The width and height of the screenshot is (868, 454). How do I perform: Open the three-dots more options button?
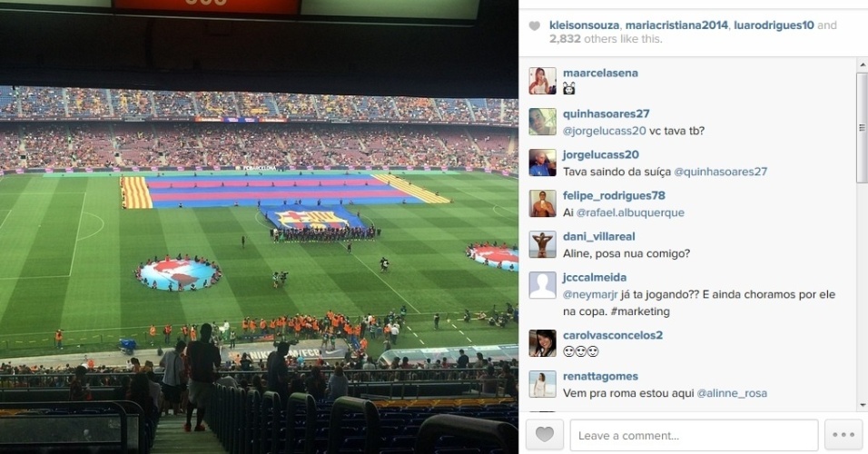point(843,435)
